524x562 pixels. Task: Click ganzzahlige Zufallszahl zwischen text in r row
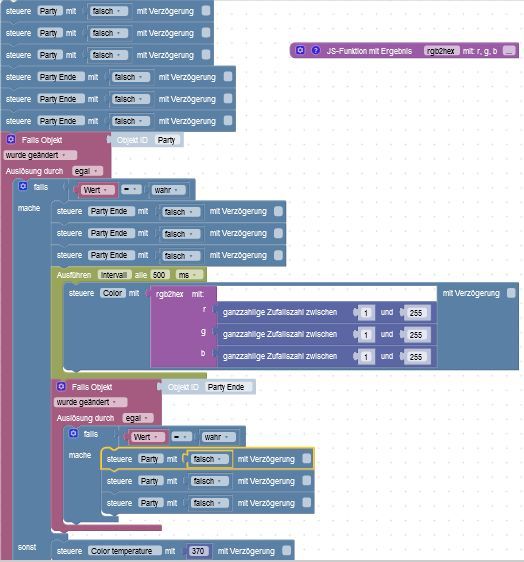[x=280, y=312]
